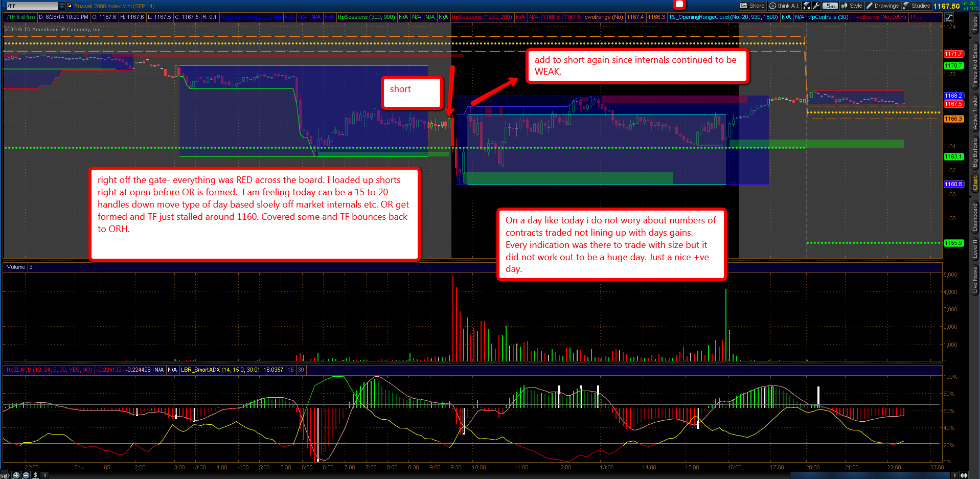Click the zoom out magnifier icon
Viewport: 980px width, 479px height.
tap(26, 475)
